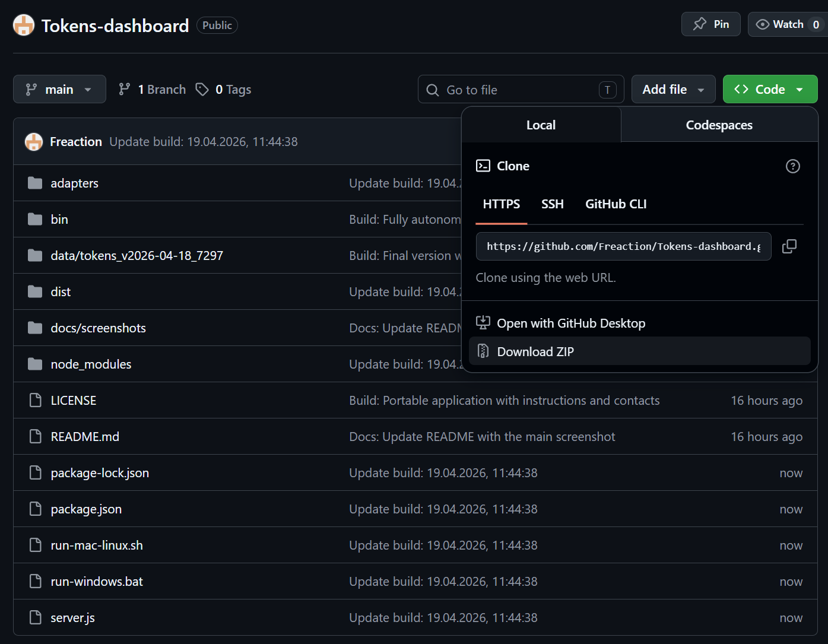The height and width of the screenshot is (644, 828).
Task: Expand the Add file dropdown
Action: pyautogui.click(x=673, y=89)
